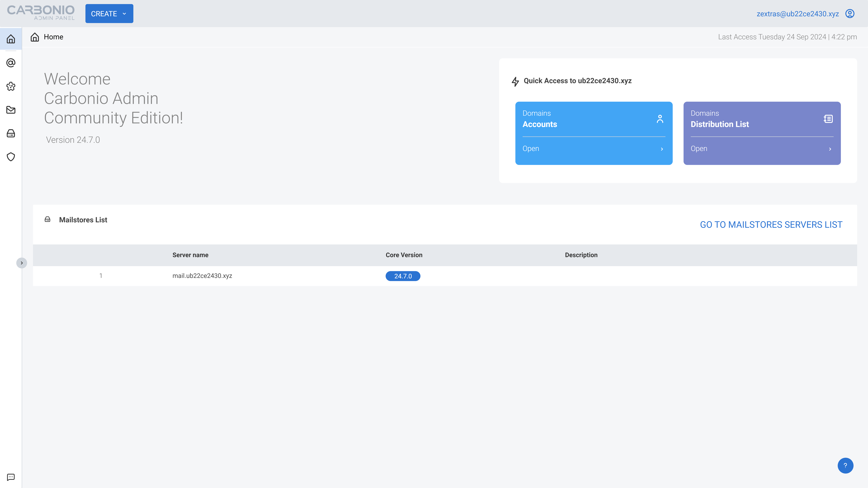Click the Distribution List icon on card

828,119
